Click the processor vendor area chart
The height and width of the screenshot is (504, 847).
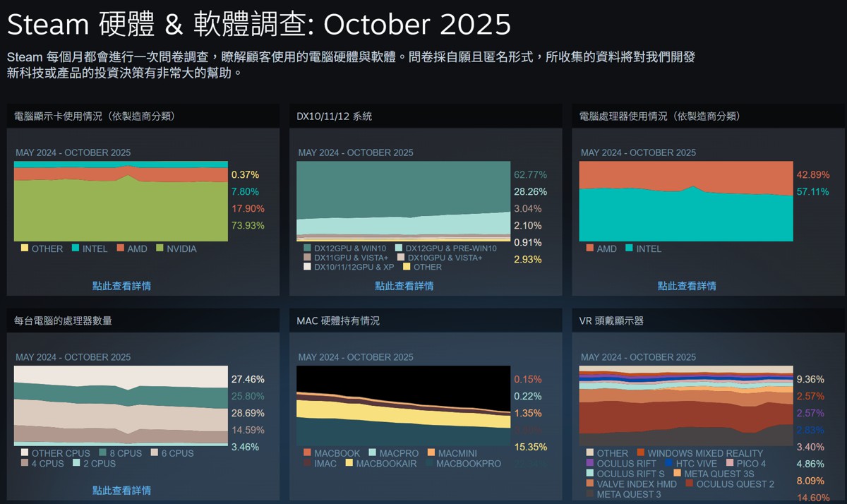[686, 201]
